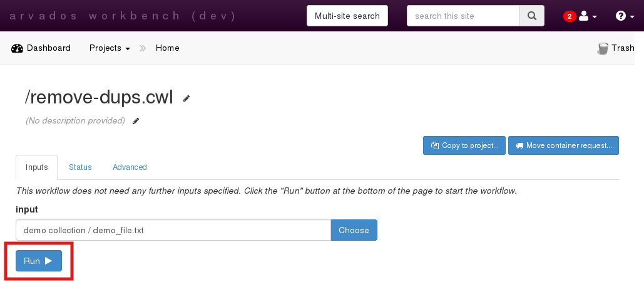Click the search magnifier icon button

pos(531,16)
